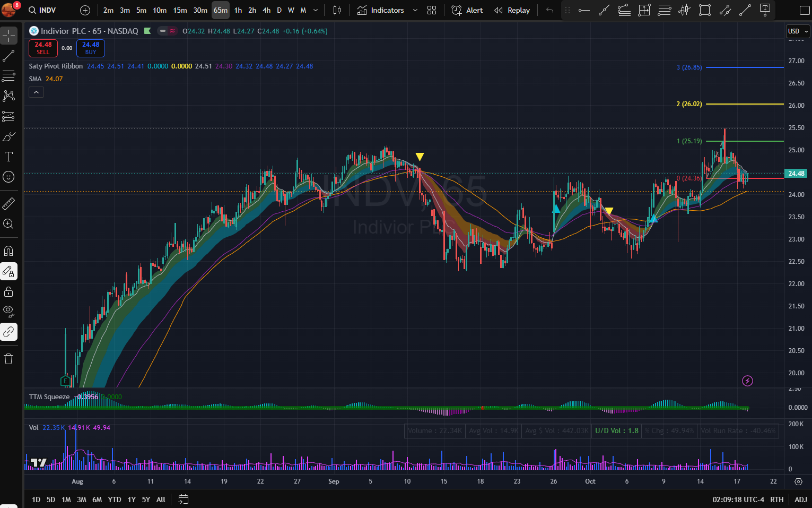Undo the last action
The width and height of the screenshot is (812, 508).
[549, 10]
